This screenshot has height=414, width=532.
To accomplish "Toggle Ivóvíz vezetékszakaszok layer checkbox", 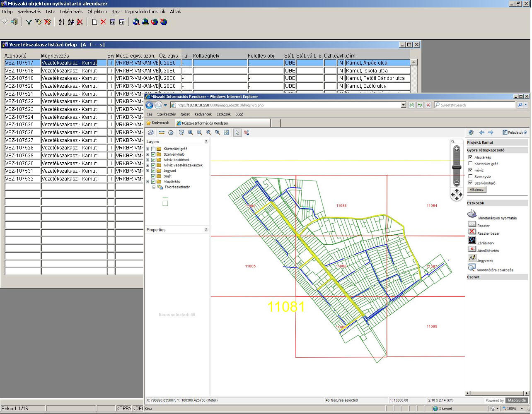I will (153, 165).
